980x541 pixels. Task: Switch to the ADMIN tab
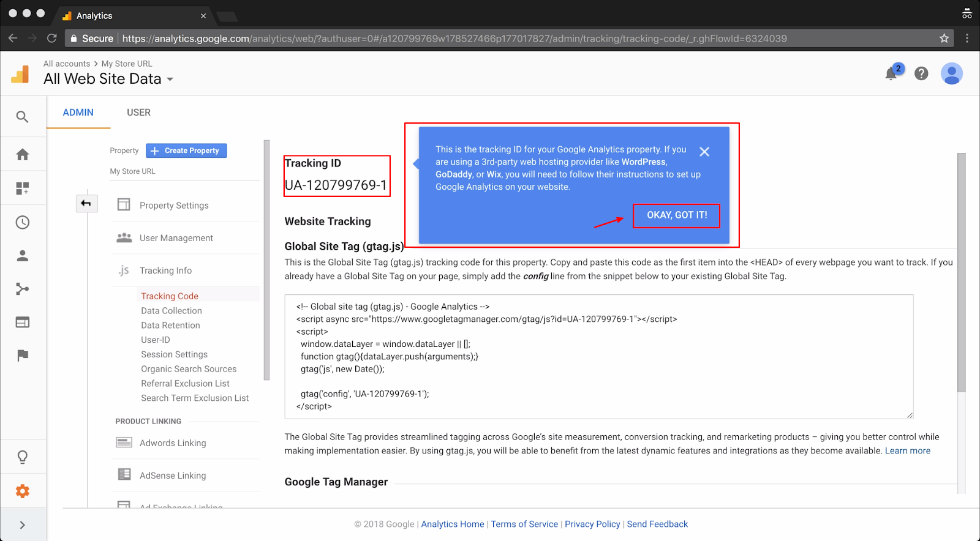[x=78, y=113]
